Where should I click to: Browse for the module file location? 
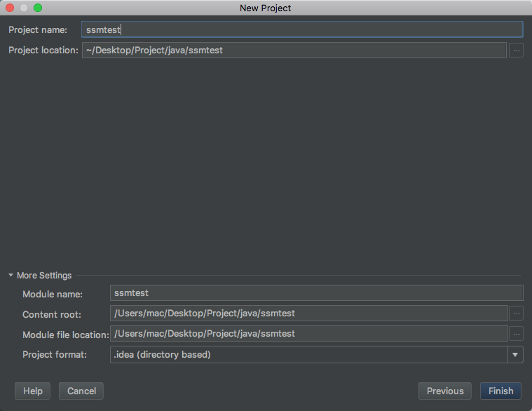click(x=516, y=334)
